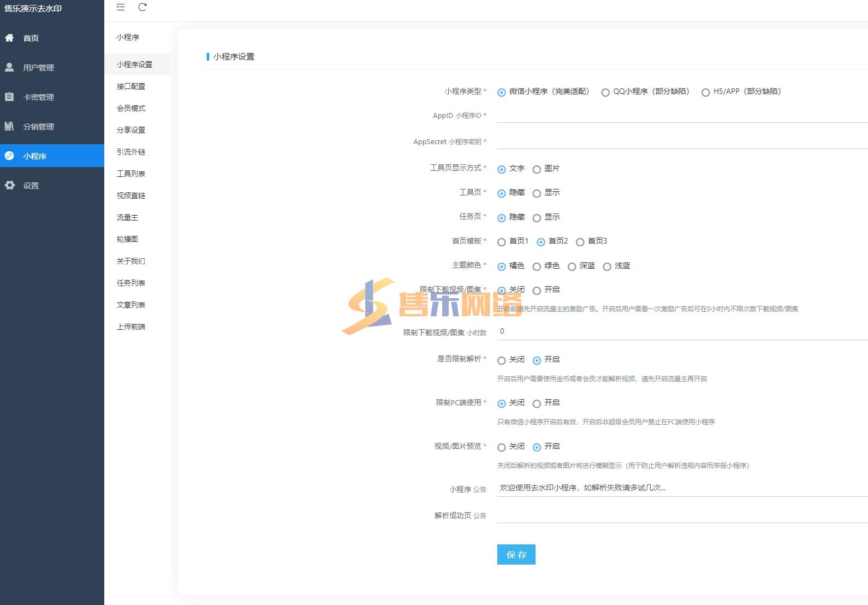Click the refresh icon in top bar
Image resolution: width=868 pixels, height=605 pixels.
(142, 7)
